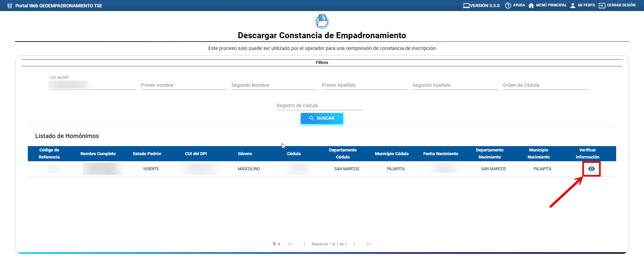Select the Primer Apellido field
This screenshot has width=644, height=258.
(365, 85)
